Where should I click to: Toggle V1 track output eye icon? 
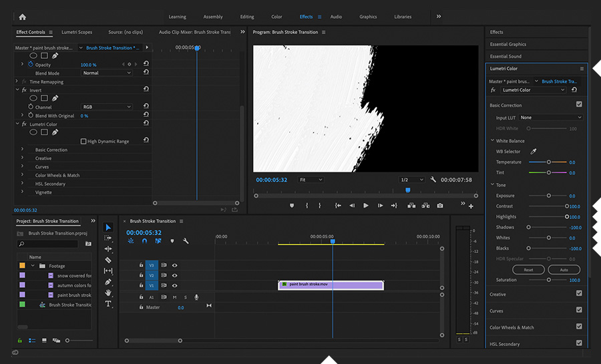(x=174, y=286)
